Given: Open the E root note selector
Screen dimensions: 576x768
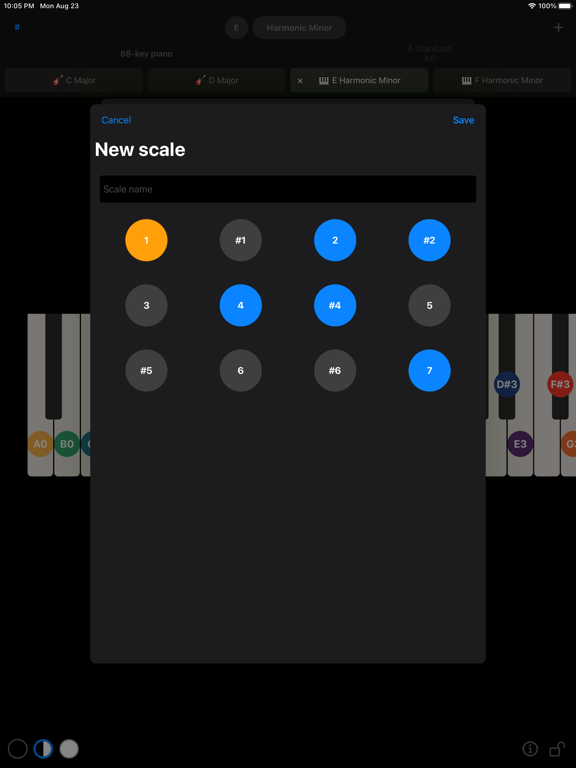Looking at the screenshot, I should coord(236,28).
